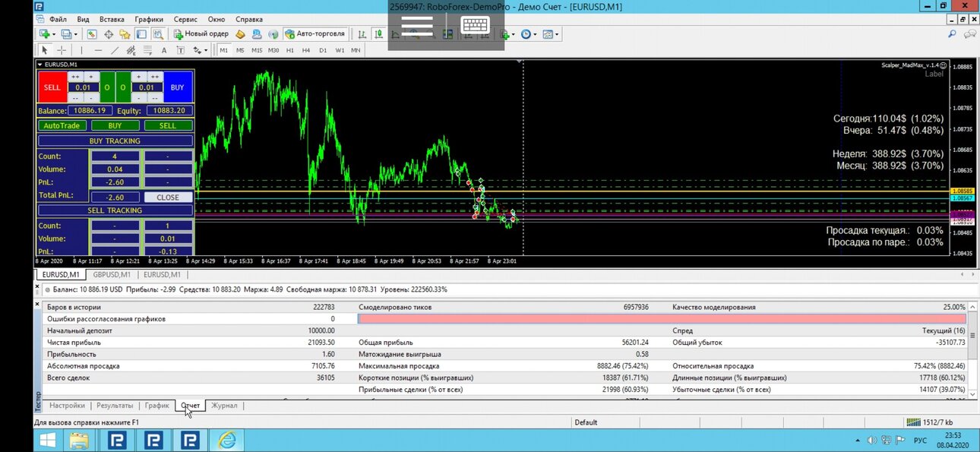Select the trendline drawing tool

point(115,50)
